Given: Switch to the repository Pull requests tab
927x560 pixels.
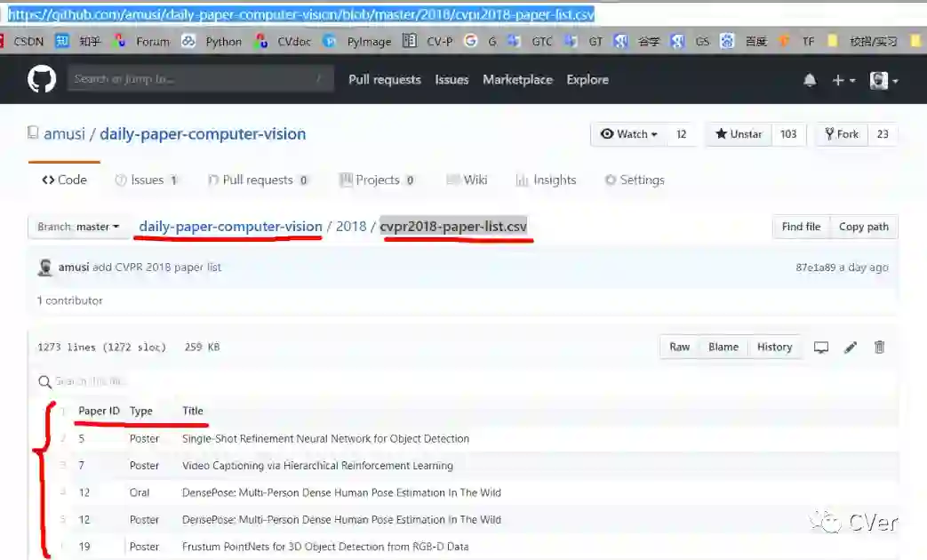Looking at the screenshot, I should coord(257,180).
